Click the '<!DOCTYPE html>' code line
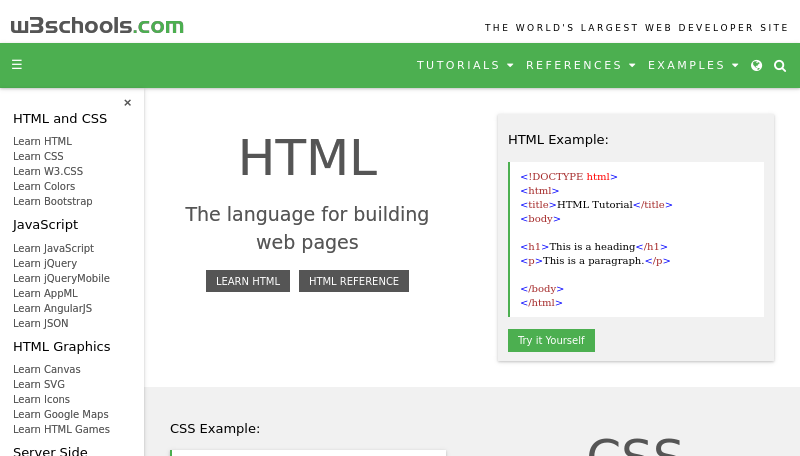The image size is (800, 456). [569, 176]
